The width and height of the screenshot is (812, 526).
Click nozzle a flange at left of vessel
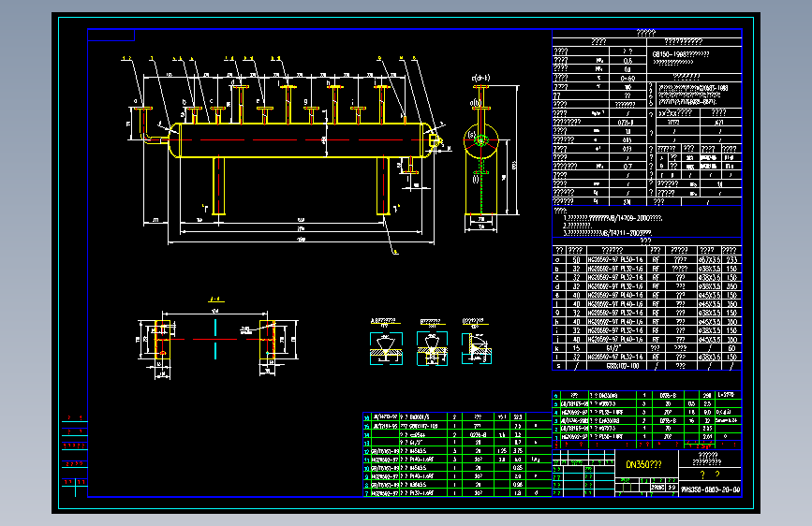click(142, 109)
